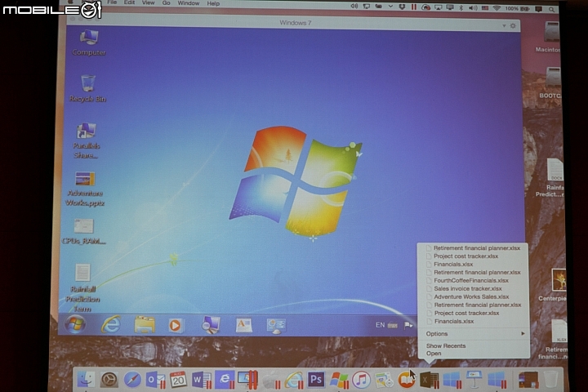Expand the chevron in Mac menu bar
The width and height of the screenshot is (588, 392).
click(x=390, y=6)
